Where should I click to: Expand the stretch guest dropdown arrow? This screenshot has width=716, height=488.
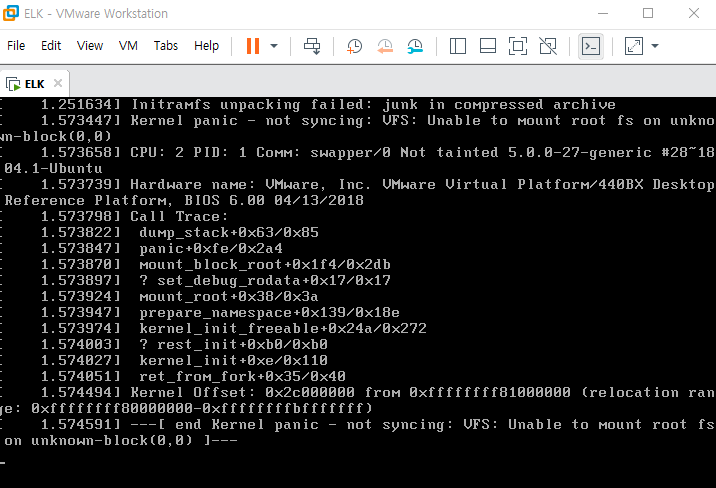655,46
